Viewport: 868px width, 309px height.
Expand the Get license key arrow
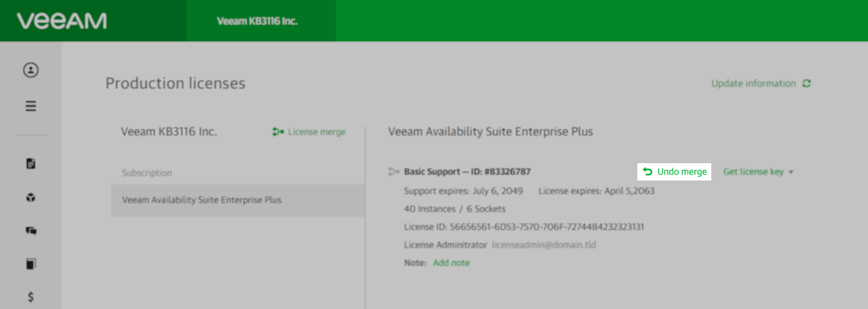pos(791,172)
